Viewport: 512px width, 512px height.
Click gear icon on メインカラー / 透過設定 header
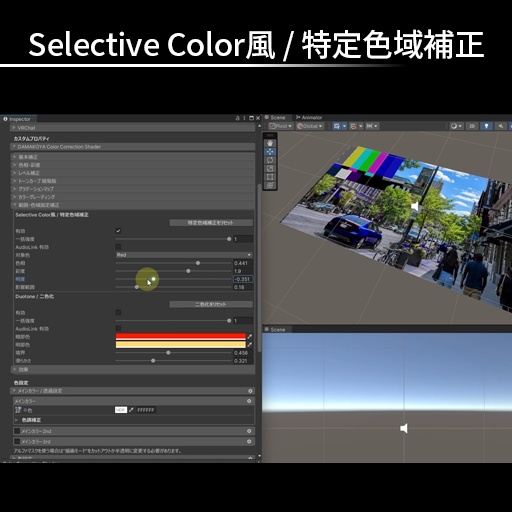(250, 391)
